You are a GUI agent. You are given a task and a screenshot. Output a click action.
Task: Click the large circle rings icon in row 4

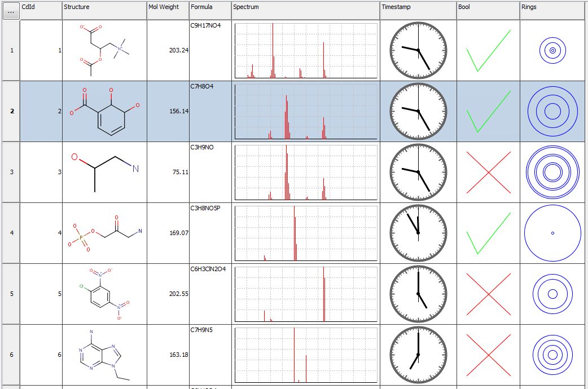tap(552, 233)
